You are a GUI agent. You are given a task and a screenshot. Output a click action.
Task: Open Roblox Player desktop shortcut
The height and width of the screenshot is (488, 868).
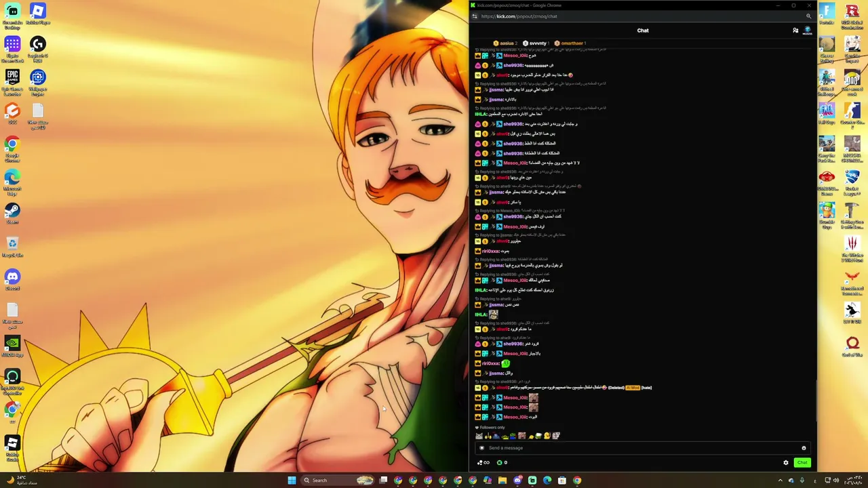click(x=38, y=14)
